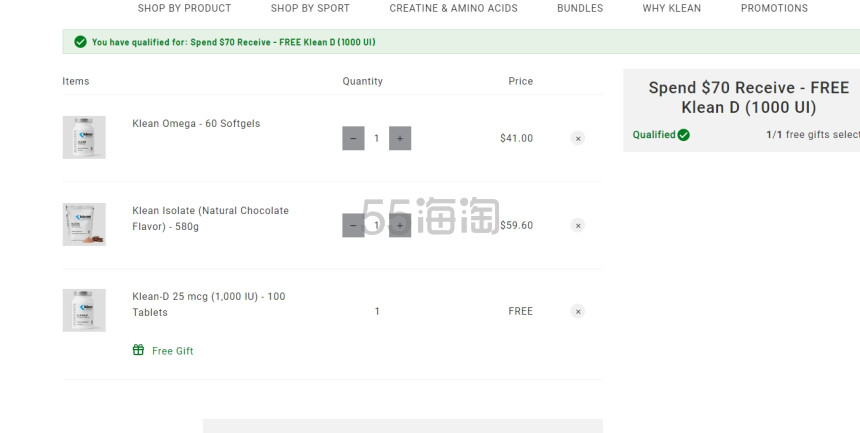Open Promotions page
Image resolution: width=860 pixels, height=433 pixels.
tap(774, 8)
